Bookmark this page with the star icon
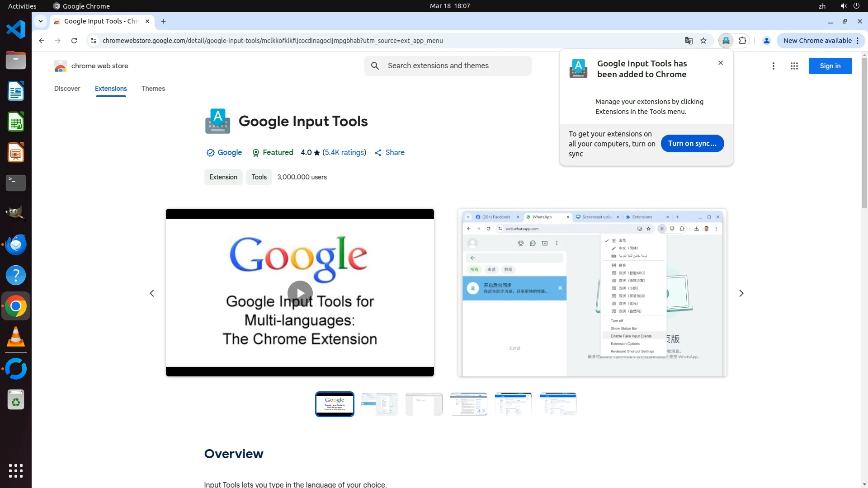The image size is (868, 488). pyautogui.click(x=703, y=41)
